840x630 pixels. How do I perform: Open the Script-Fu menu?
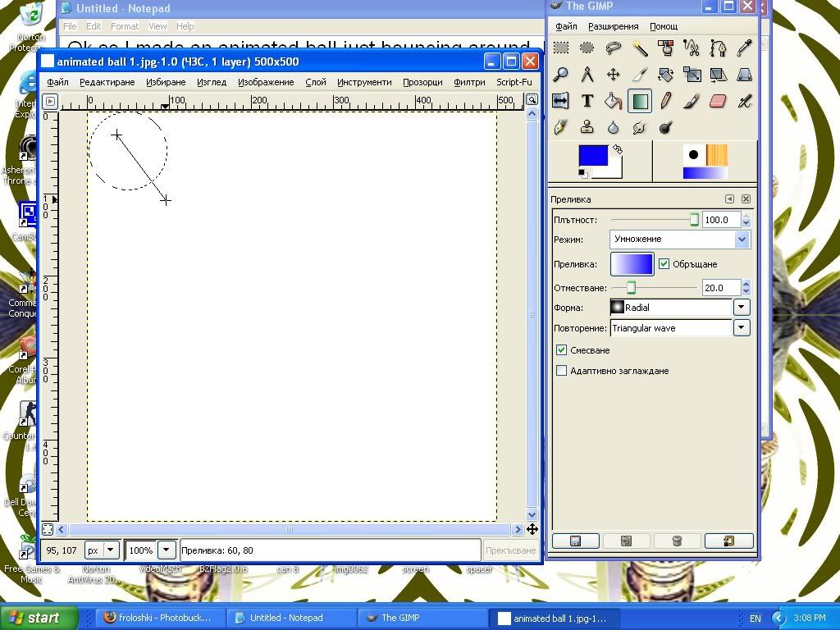click(x=514, y=82)
